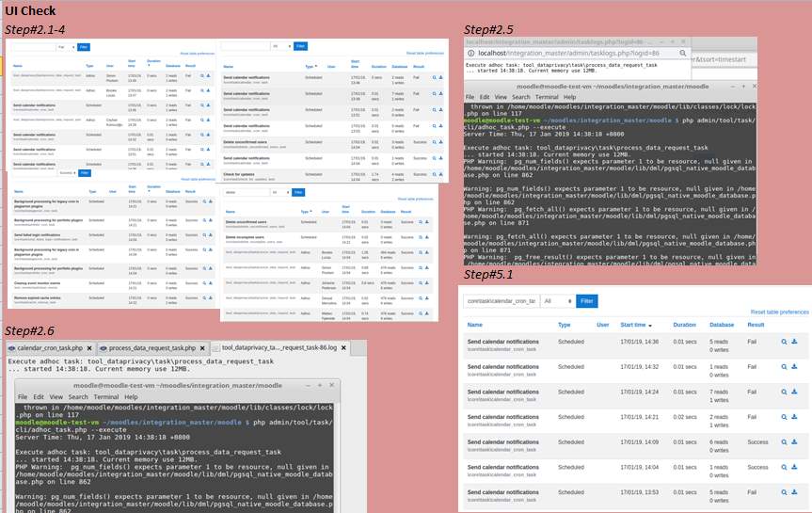This screenshot has width=812, height=513.
Task: Open the File menu in Step#2.5 terminal
Action: pyautogui.click(x=470, y=97)
